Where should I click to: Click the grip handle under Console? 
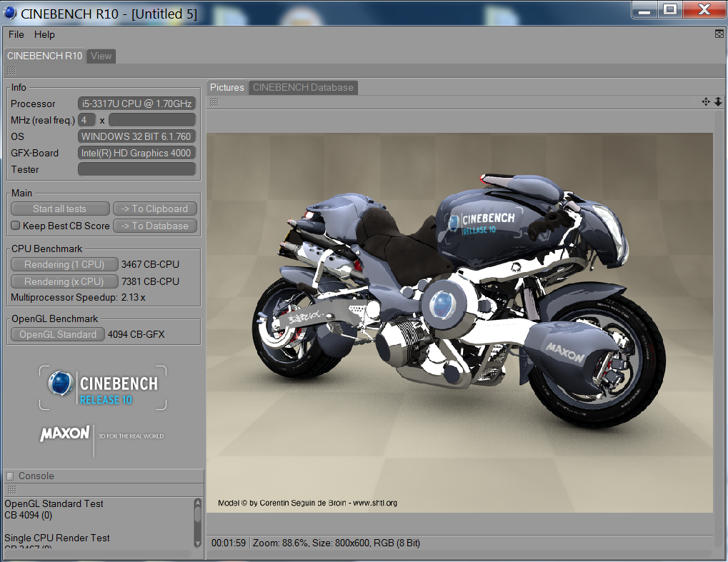11,490
